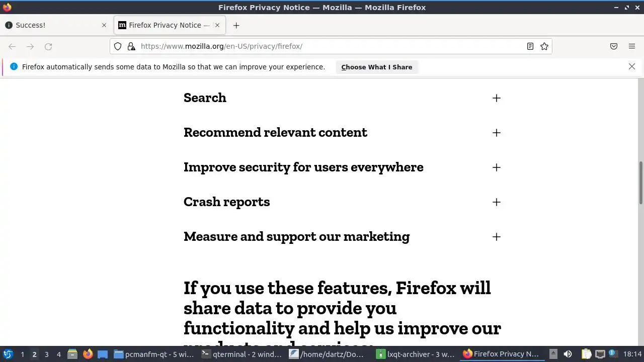The width and height of the screenshot is (644, 362).
Task: Click the Search section heading
Action: tap(205, 98)
